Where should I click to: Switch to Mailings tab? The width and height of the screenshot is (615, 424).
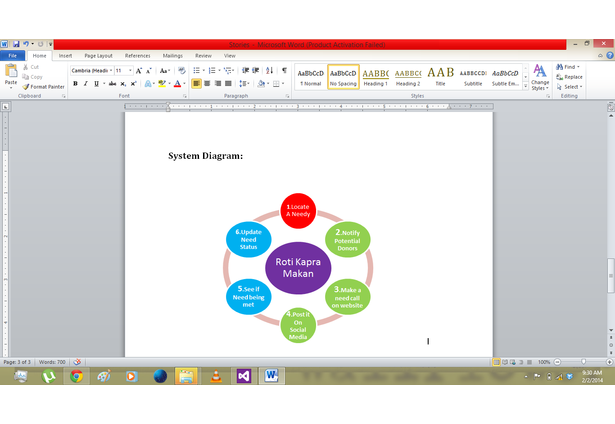pyautogui.click(x=173, y=56)
